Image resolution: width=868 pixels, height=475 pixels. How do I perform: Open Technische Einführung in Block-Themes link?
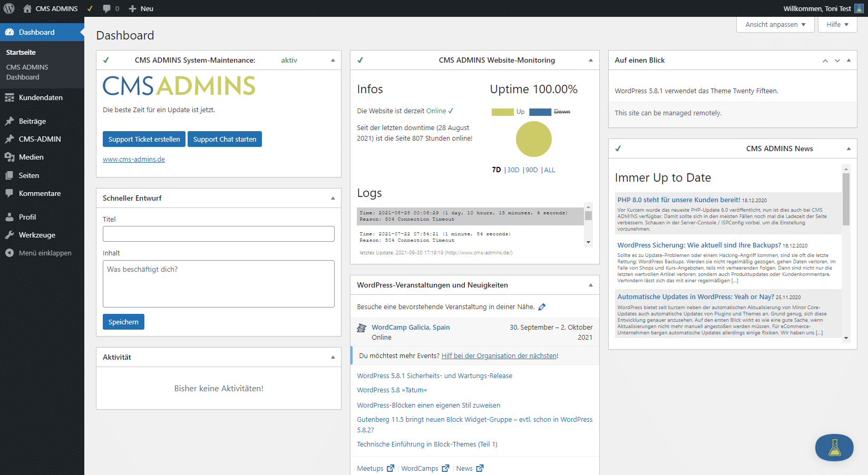pos(427,444)
